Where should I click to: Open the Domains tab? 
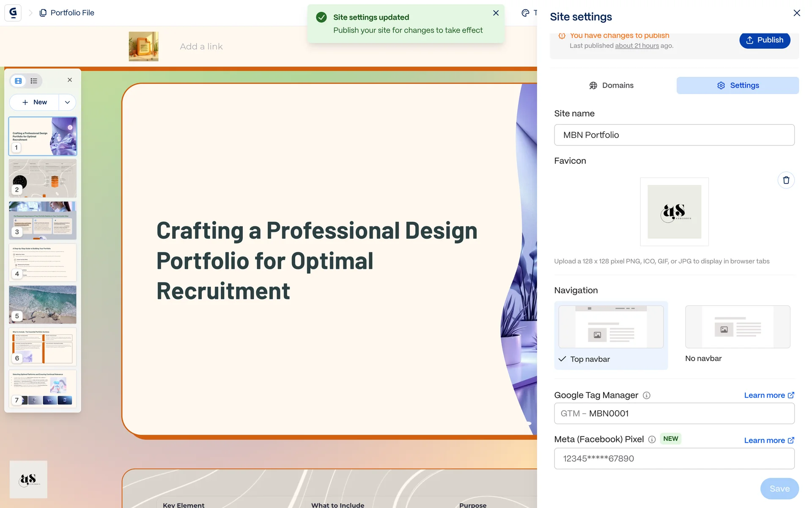611,86
